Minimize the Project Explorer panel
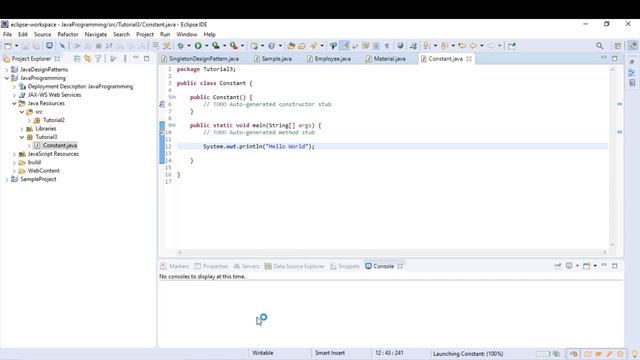Image resolution: width=640 pixels, height=360 pixels. click(136, 58)
